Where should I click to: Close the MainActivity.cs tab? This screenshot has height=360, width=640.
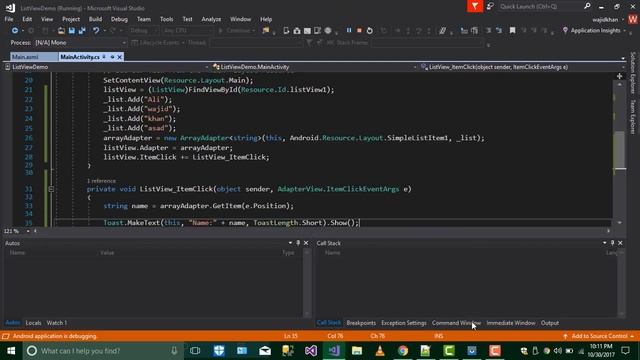(120, 57)
